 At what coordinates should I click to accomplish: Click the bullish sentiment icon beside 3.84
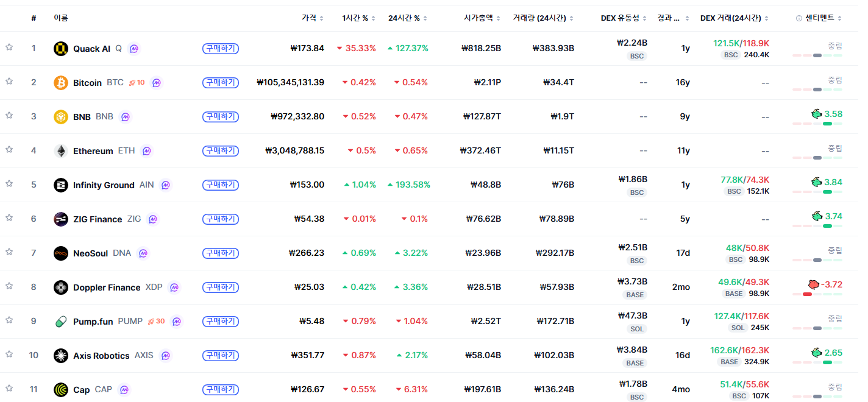[816, 182]
